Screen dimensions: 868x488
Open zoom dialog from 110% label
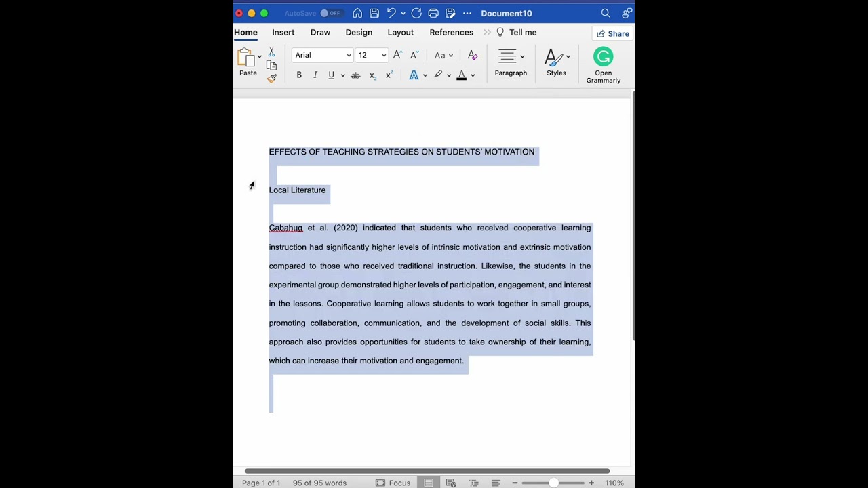pyautogui.click(x=614, y=483)
